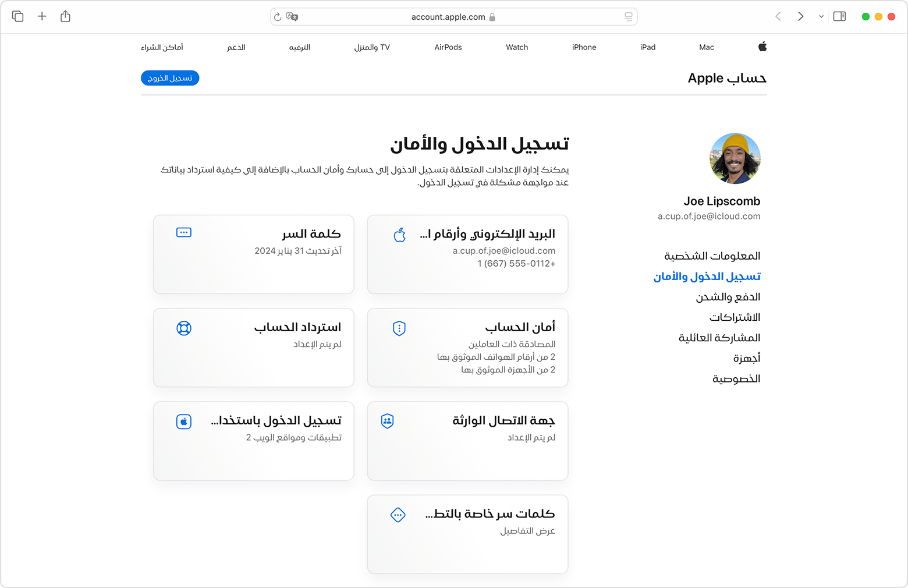Click the password dots icon on كلمة السر card
Screen dimensions: 908x588
coord(184,232)
